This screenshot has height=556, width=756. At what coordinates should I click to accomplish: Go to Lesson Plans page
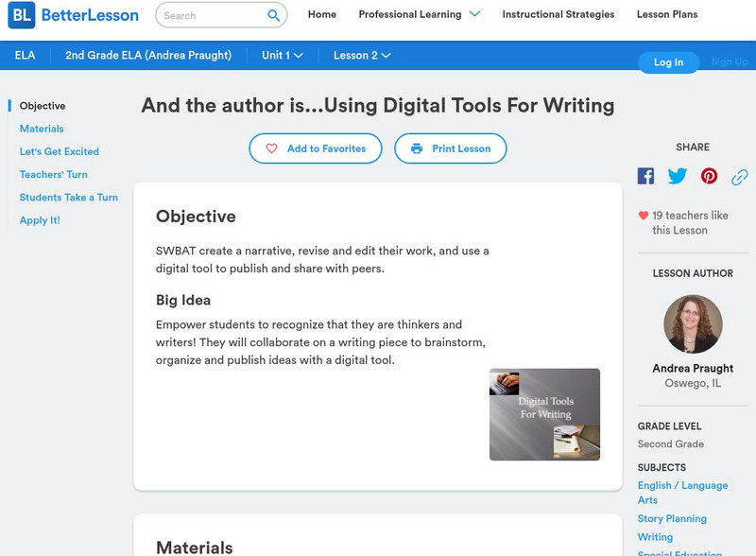point(666,15)
